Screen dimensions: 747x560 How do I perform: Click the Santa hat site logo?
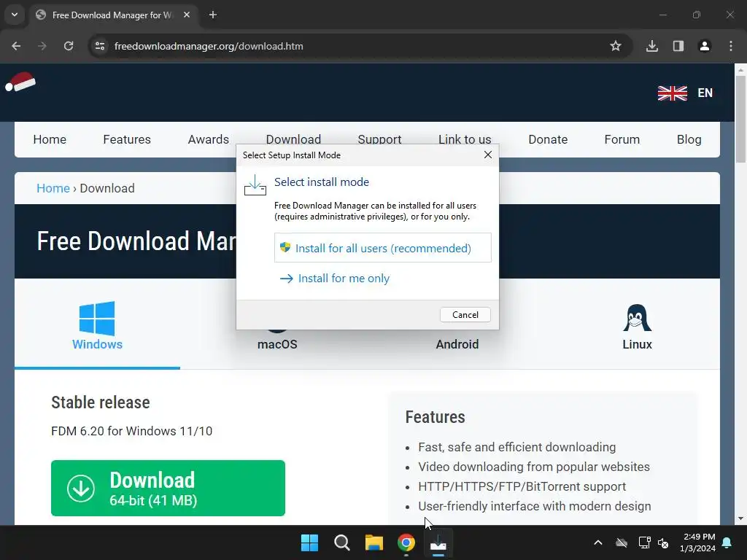click(20, 82)
